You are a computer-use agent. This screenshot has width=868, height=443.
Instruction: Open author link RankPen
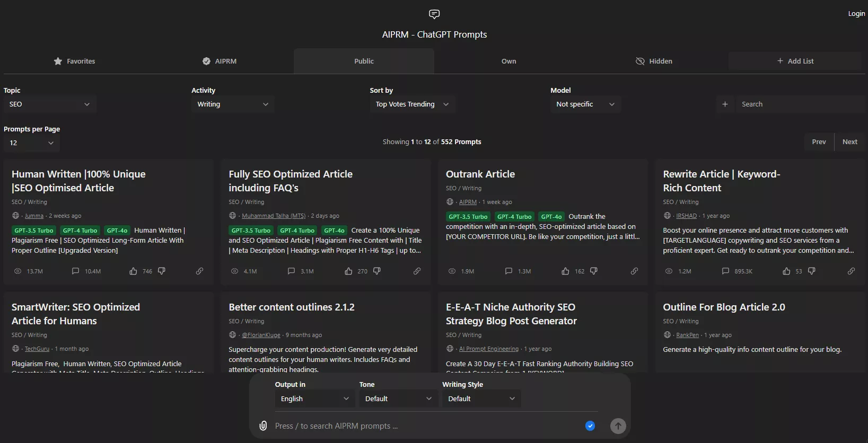click(x=688, y=335)
